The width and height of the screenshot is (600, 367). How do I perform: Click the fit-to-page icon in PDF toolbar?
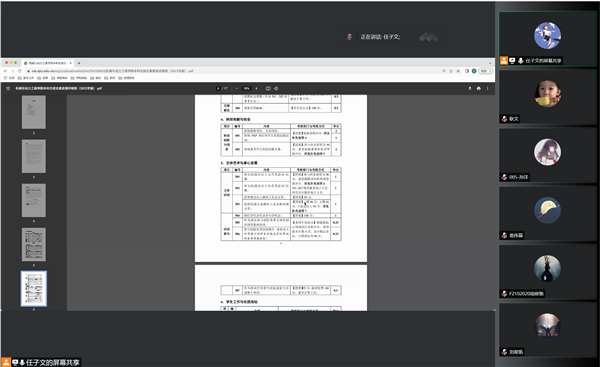[268, 88]
